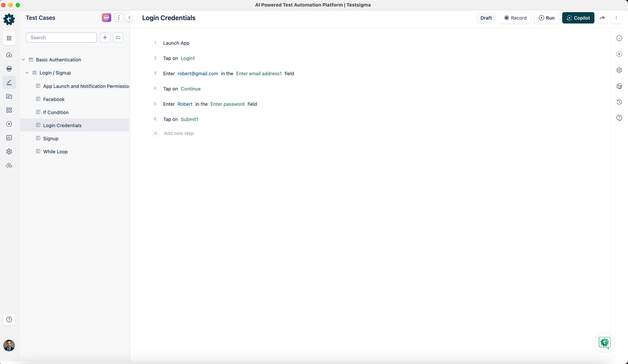The image size is (628, 364).
Task: Click the plus icon beside Add new step
Action: coord(156,133)
